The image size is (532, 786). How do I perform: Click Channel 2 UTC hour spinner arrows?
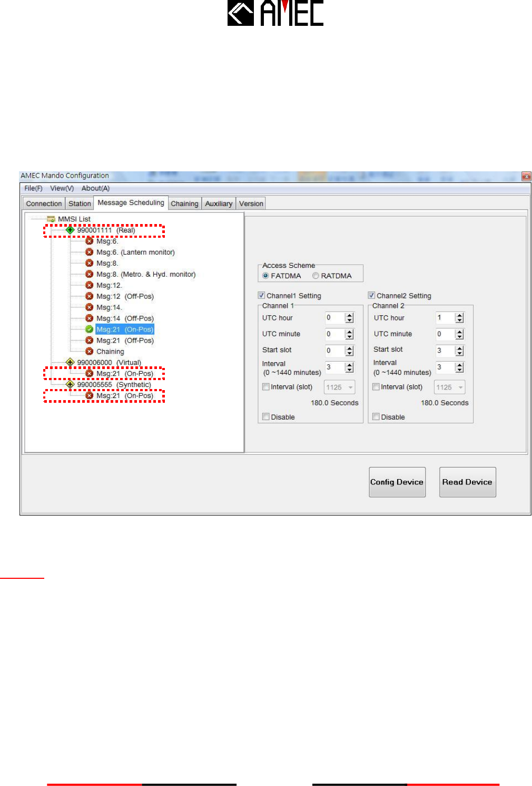[459, 318]
